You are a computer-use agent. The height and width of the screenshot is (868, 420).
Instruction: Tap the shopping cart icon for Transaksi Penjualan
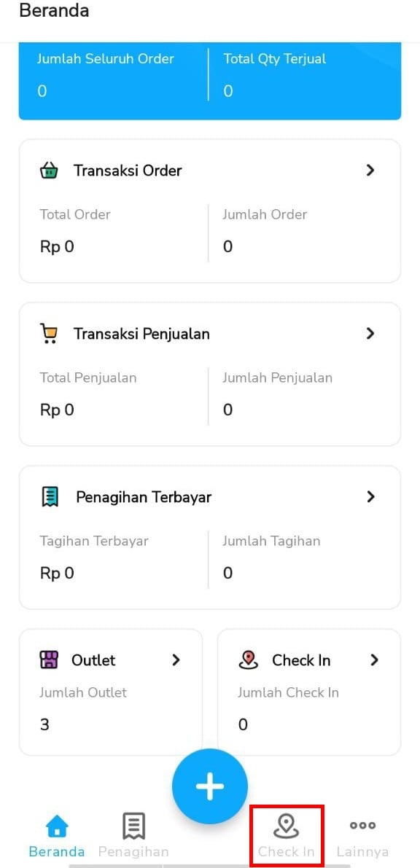[x=49, y=334]
